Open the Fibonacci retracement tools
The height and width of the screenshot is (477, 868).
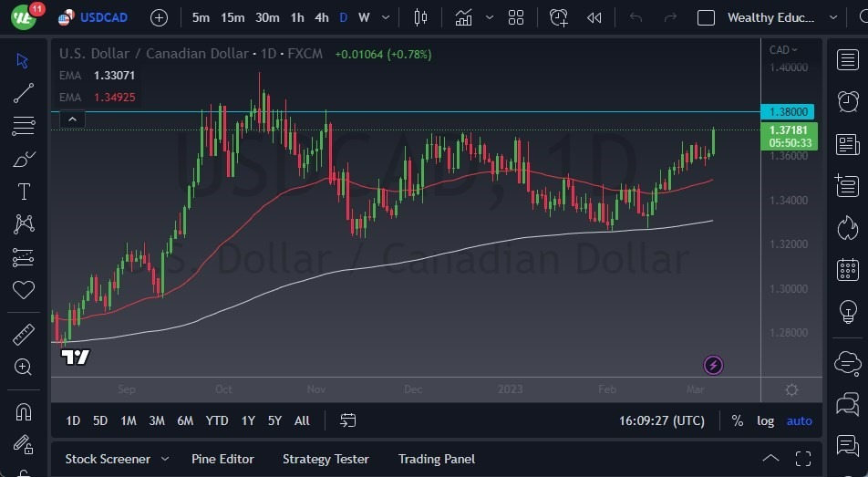[24, 126]
